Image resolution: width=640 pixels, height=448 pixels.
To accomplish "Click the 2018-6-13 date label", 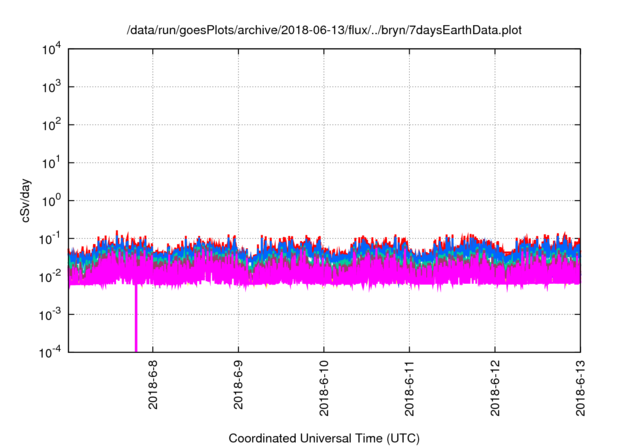I will [x=580, y=388].
